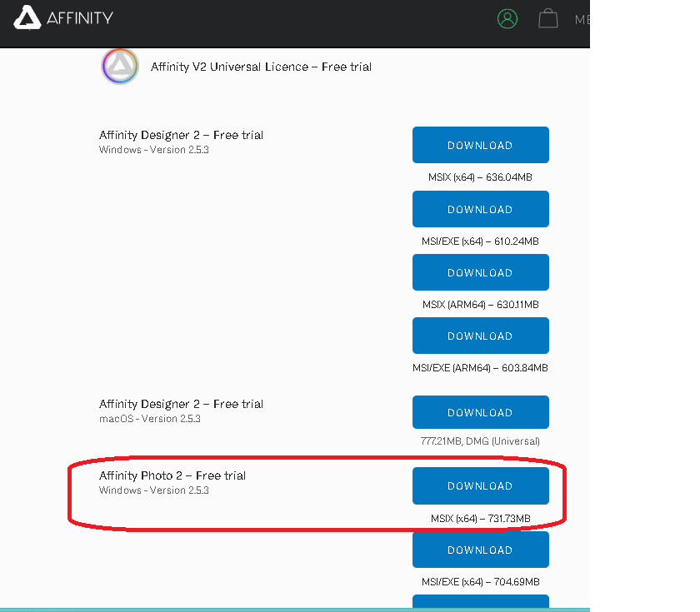Screen dimensions: 700x612
Task: Click the Affinity V2 Universal Licence round icon
Action: click(x=120, y=67)
